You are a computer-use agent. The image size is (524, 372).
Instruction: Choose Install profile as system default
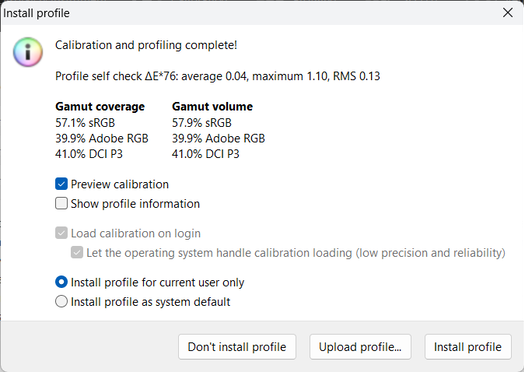pyautogui.click(x=61, y=301)
